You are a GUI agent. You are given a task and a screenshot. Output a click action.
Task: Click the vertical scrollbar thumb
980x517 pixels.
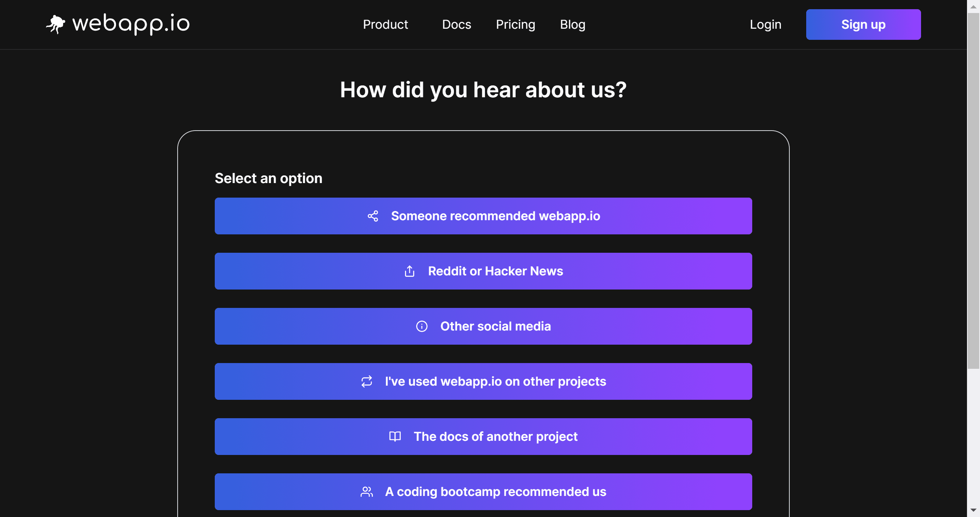[x=973, y=191]
